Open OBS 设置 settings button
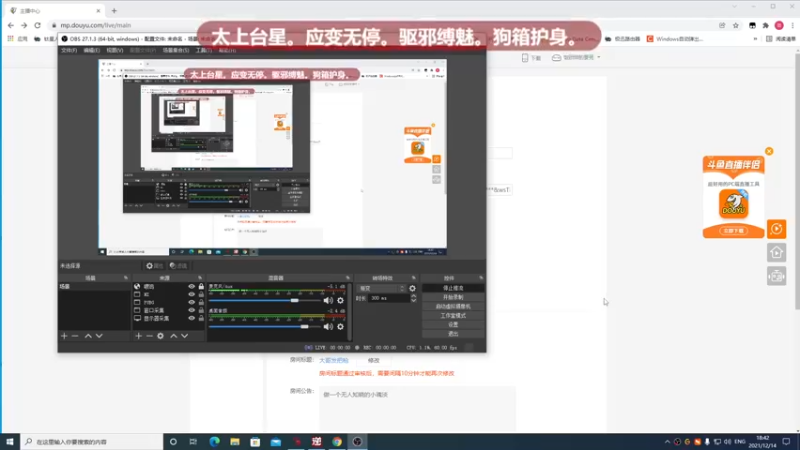This screenshot has height=450, width=800. click(x=453, y=324)
